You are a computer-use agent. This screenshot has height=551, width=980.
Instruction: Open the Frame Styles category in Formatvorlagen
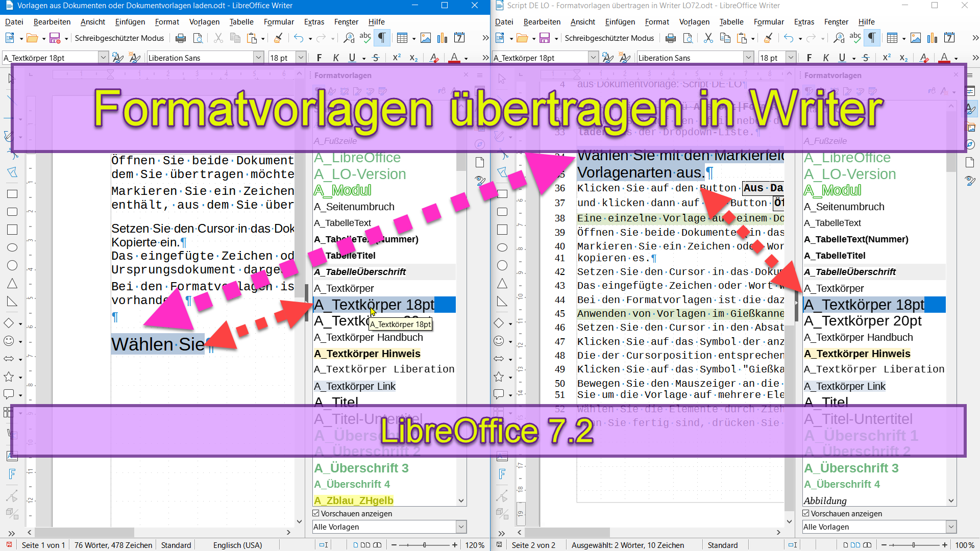345,91
